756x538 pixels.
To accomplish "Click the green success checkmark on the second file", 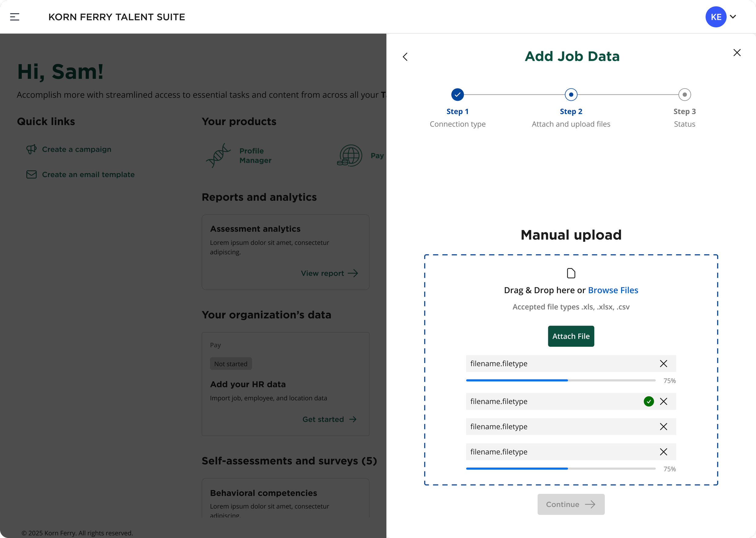I will tap(649, 401).
